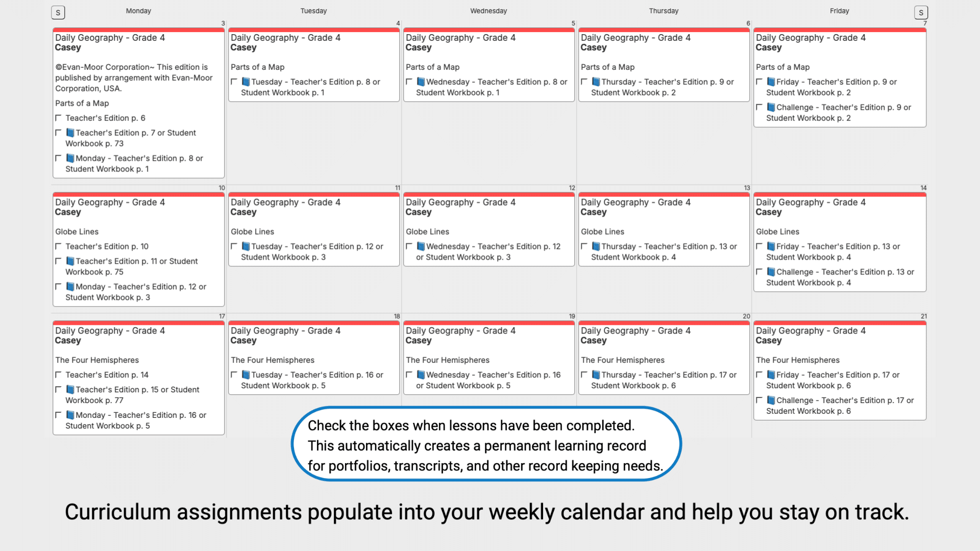980x551 pixels.
Task: Select the Wednesday column header
Action: click(x=488, y=11)
